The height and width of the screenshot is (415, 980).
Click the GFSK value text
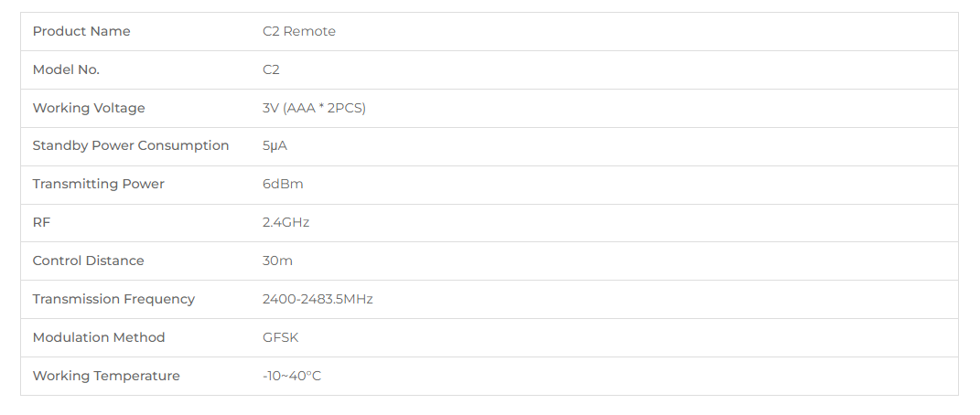(281, 337)
